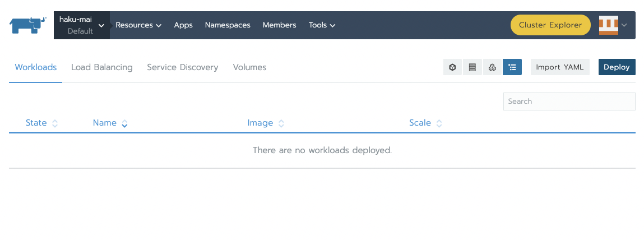
Task: Expand the Tools dropdown
Action: [x=322, y=25]
